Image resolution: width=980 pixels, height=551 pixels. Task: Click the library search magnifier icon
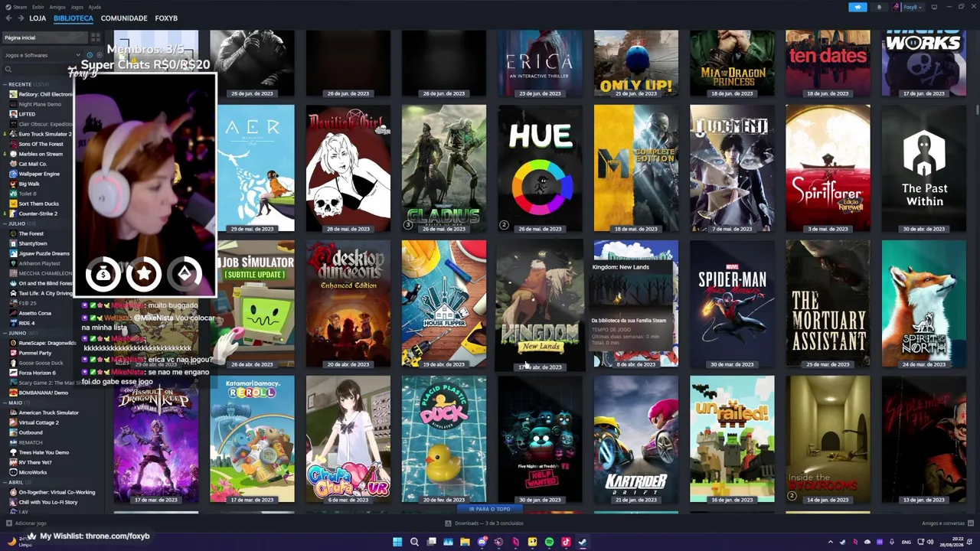(8, 70)
